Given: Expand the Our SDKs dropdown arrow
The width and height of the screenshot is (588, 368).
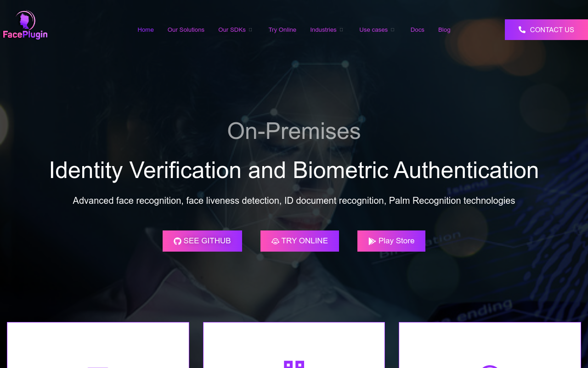Looking at the screenshot, I should coord(250,29).
